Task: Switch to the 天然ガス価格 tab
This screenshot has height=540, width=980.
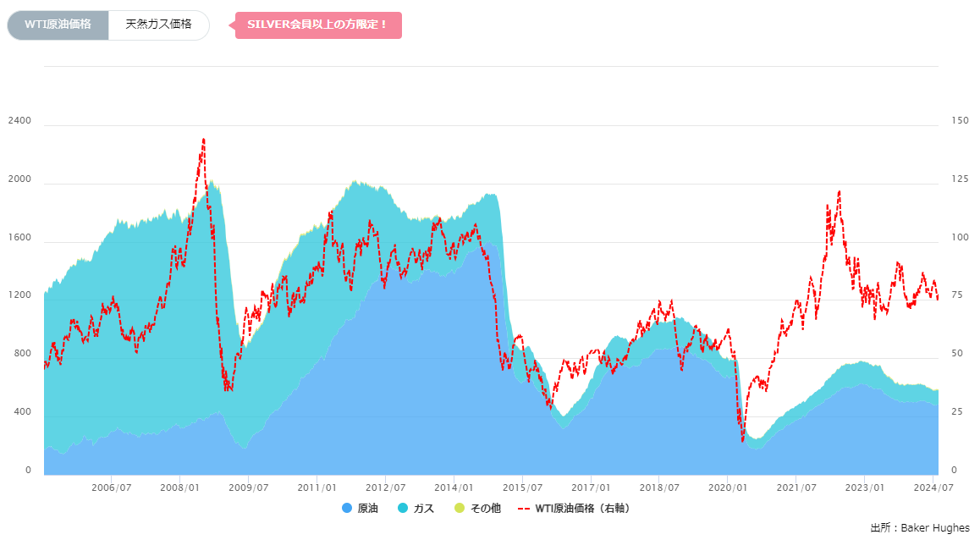Action: (159, 25)
